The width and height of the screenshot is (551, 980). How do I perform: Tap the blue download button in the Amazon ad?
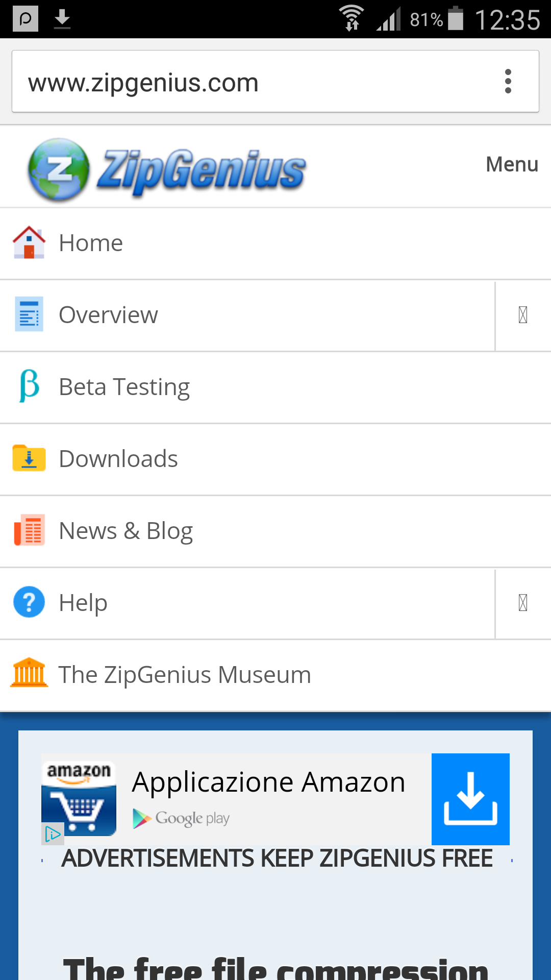(x=470, y=799)
